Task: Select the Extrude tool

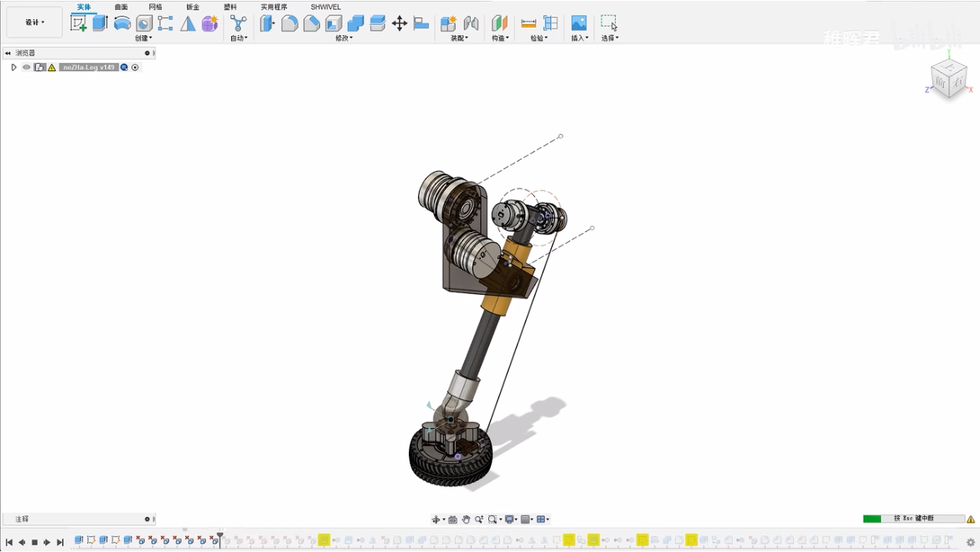Action: click(x=100, y=23)
